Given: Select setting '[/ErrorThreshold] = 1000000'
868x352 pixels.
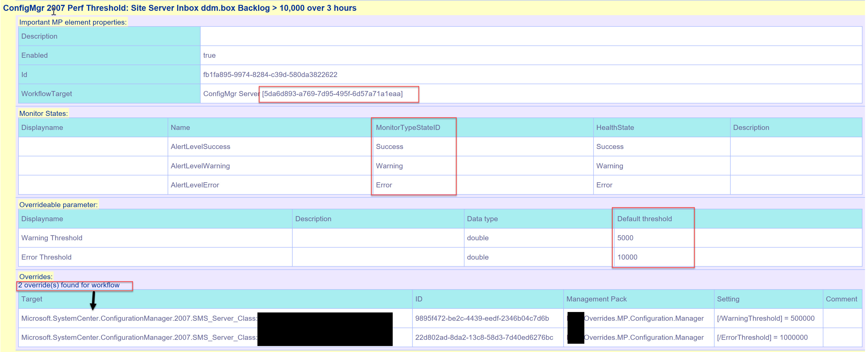Looking at the screenshot, I should 762,338.
